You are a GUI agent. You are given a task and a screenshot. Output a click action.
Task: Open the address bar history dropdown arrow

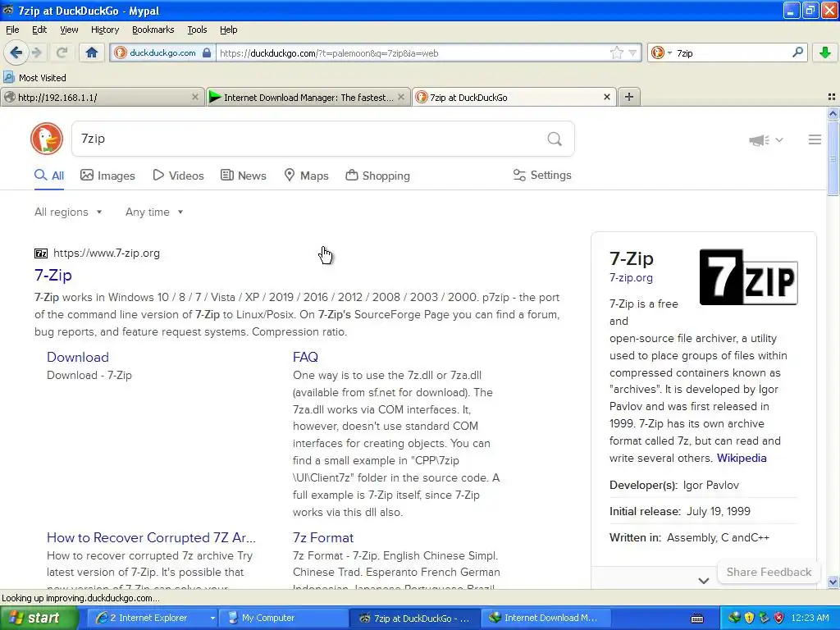coord(632,53)
